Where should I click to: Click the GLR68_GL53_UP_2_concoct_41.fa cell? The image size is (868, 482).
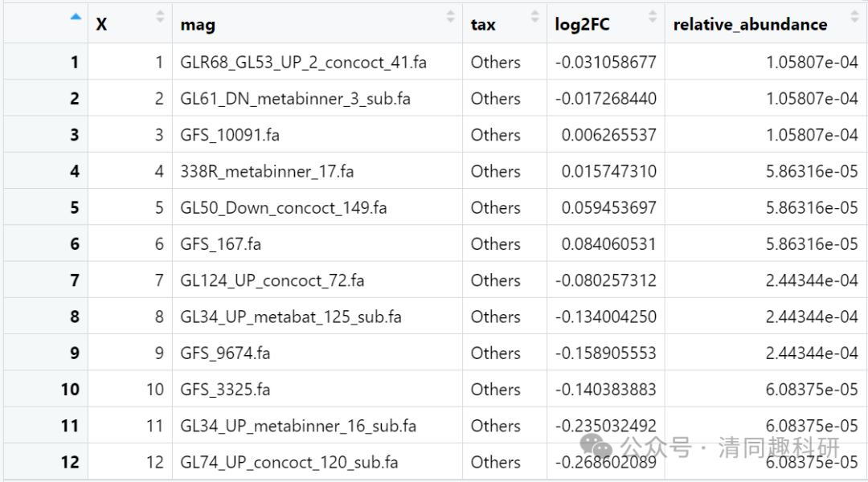(303, 63)
